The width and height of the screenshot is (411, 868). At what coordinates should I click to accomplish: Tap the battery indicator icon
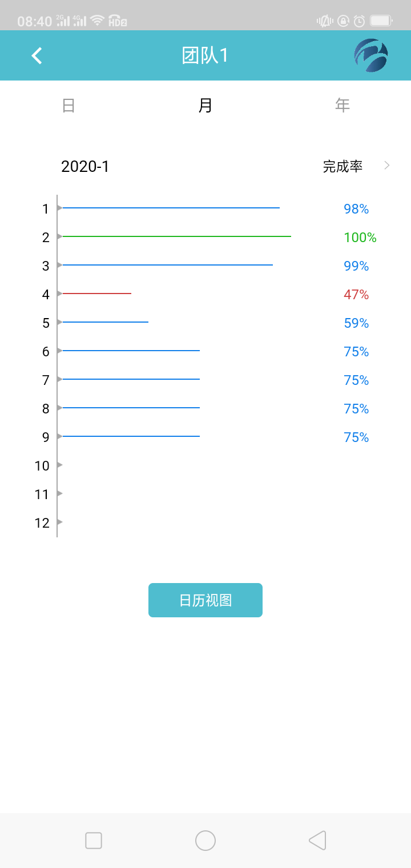click(x=380, y=21)
